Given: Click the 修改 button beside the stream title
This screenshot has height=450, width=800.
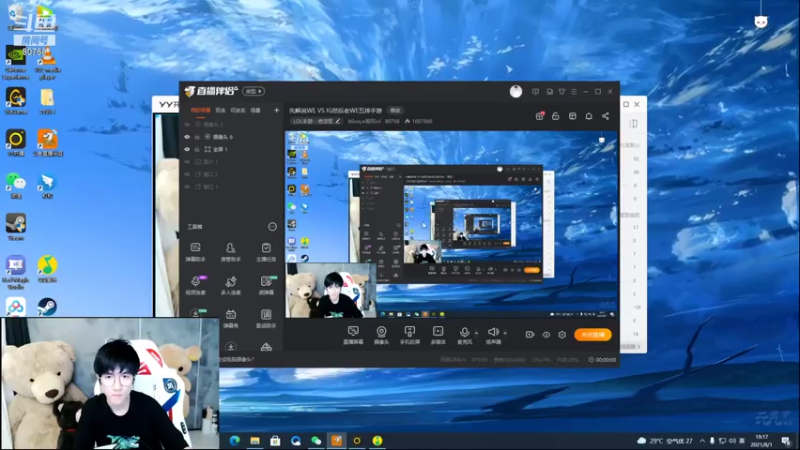Looking at the screenshot, I should (x=395, y=110).
